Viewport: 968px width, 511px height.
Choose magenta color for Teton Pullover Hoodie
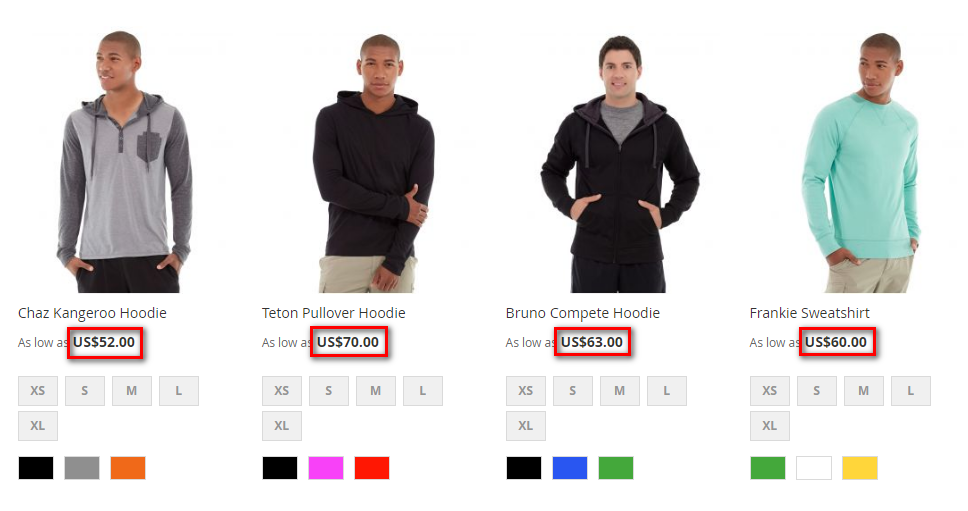tap(326, 468)
